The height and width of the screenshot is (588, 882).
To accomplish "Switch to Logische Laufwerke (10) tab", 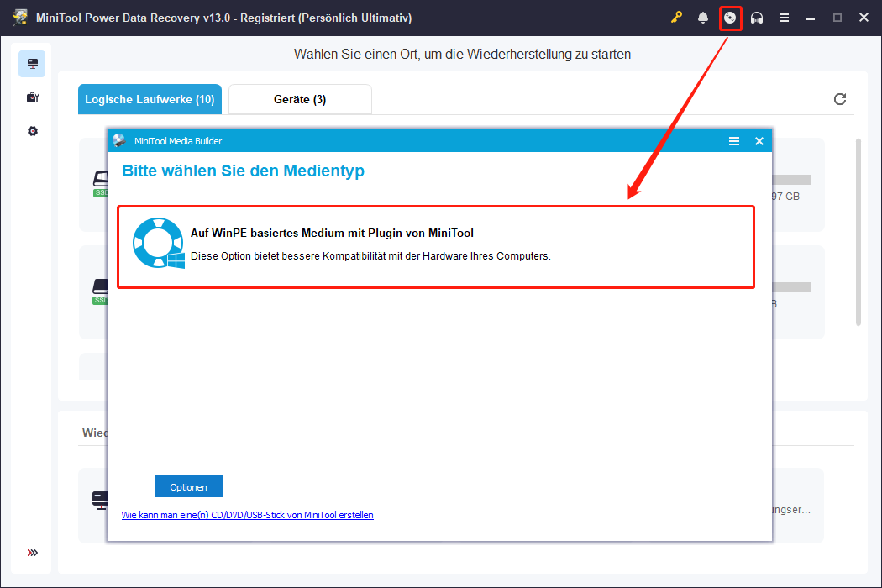I will click(x=150, y=100).
